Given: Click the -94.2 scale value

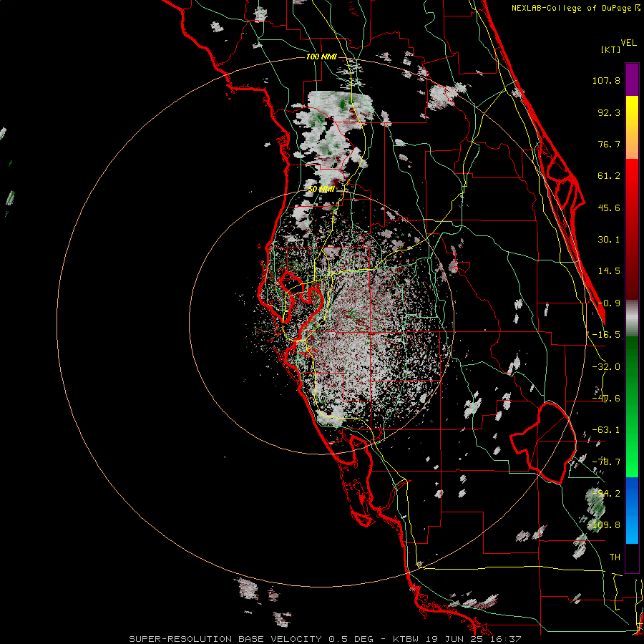Looking at the screenshot, I should 606,494.
